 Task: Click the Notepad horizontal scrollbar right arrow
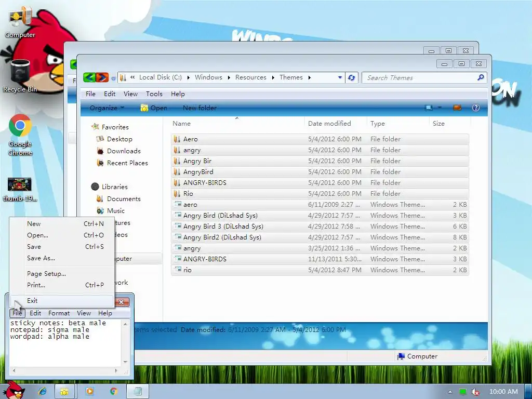pyautogui.click(x=116, y=371)
